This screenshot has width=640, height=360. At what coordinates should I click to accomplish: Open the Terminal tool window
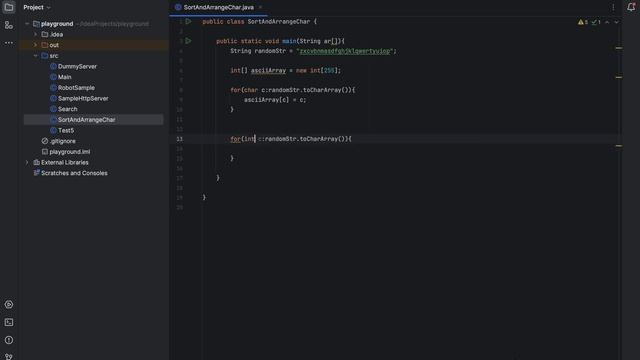9,322
